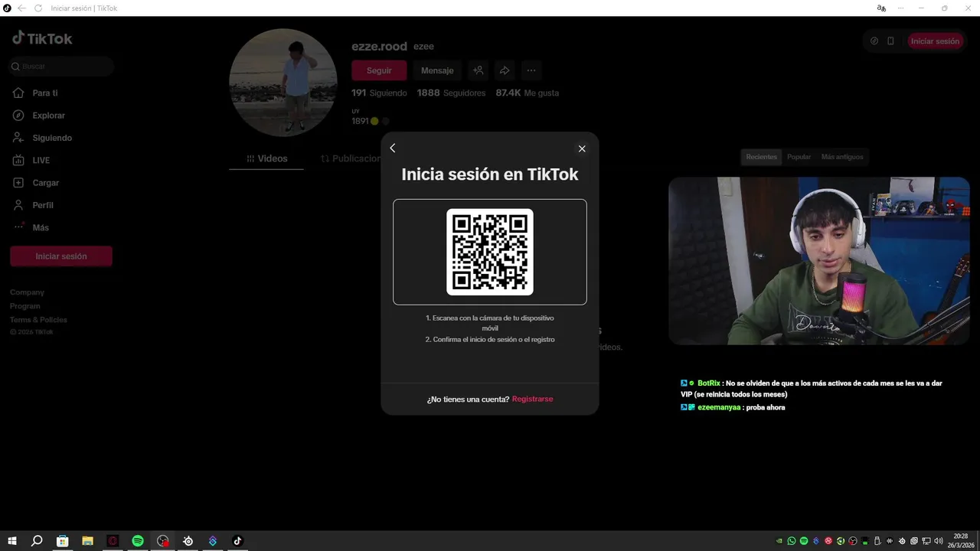Click the volume speaker tray icon
Screen dimensions: 980x551
(x=939, y=541)
